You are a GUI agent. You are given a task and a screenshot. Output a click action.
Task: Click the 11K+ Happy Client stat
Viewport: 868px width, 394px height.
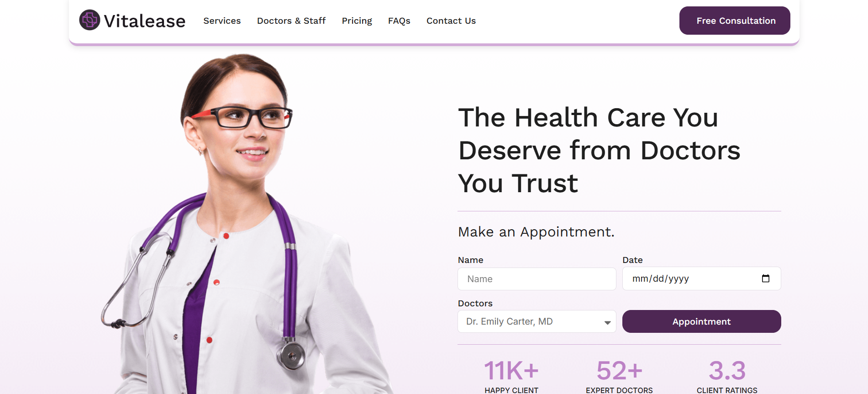(511, 376)
